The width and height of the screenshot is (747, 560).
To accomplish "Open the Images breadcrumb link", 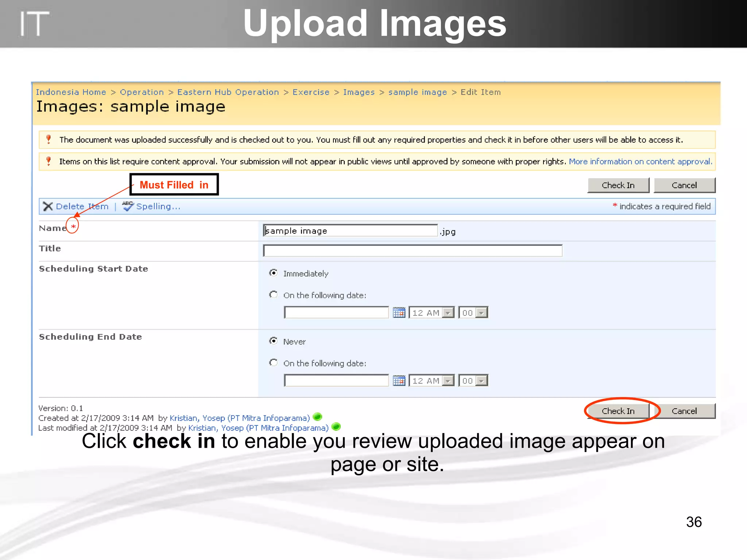I will 359,93.
